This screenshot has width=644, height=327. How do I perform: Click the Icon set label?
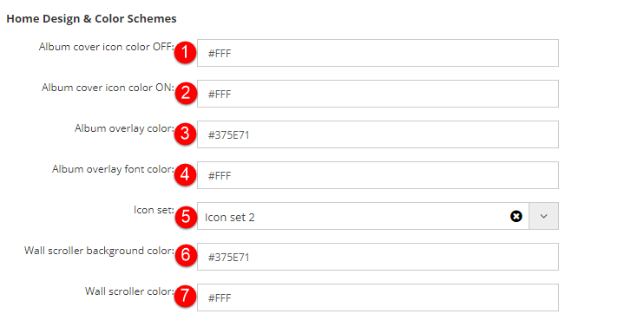(x=154, y=210)
